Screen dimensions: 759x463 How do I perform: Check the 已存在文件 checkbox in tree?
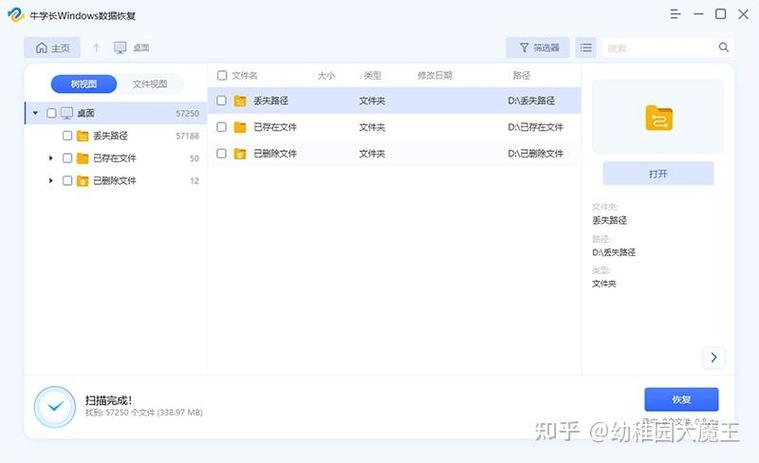67,158
